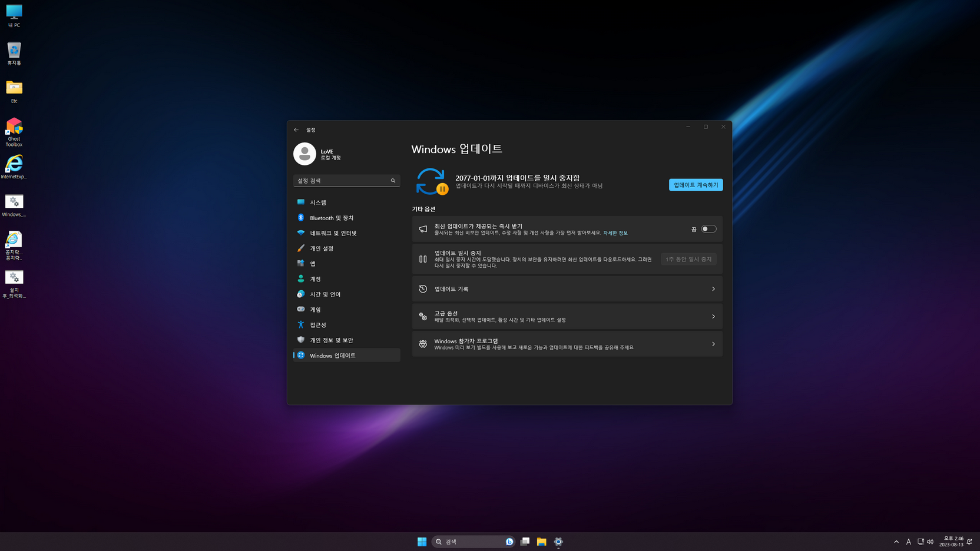This screenshot has width=980, height=551.
Task: Click the Windows 참가자 프로그램 icon
Action: click(423, 344)
